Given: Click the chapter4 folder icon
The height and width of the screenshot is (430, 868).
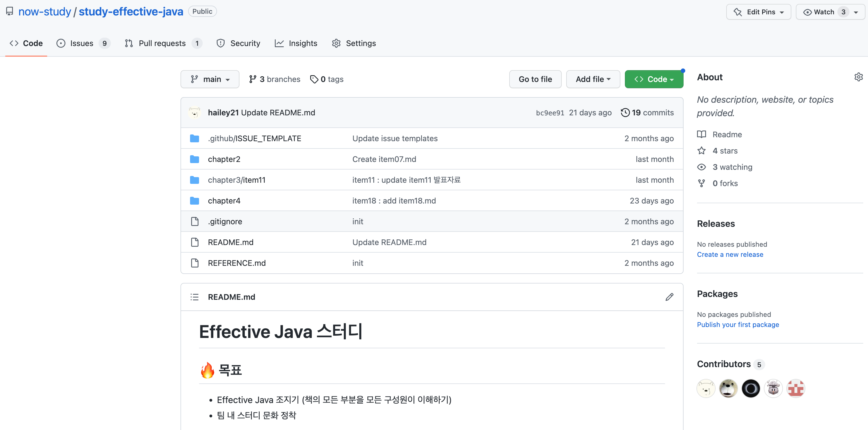Looking at the screenshot, I should tap(195, 201).
